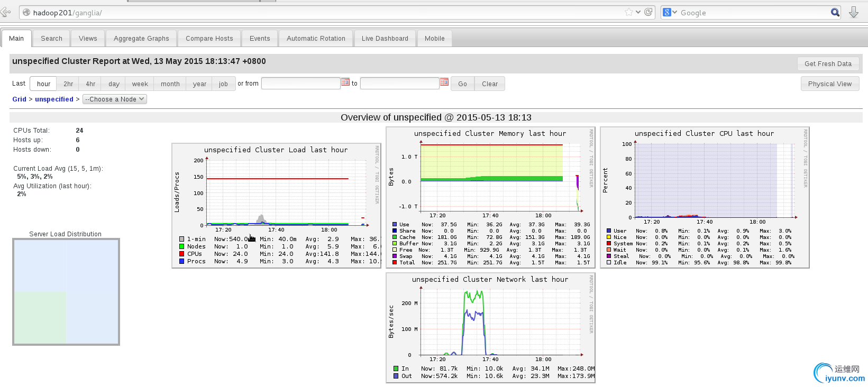Click the 1-min legend color swatch
This screenshot has width=868, height=387.
click(x=181, y=239)
